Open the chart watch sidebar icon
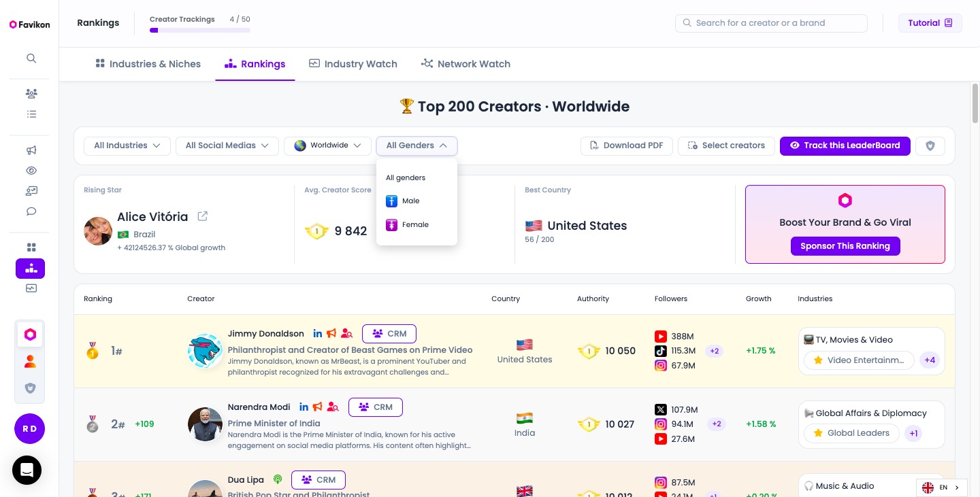 [x=31, y=288]
